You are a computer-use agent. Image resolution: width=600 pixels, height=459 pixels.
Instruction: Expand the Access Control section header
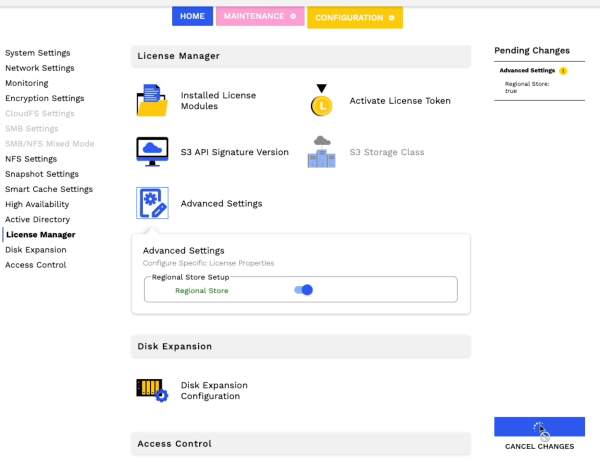(x=300, y=443)
